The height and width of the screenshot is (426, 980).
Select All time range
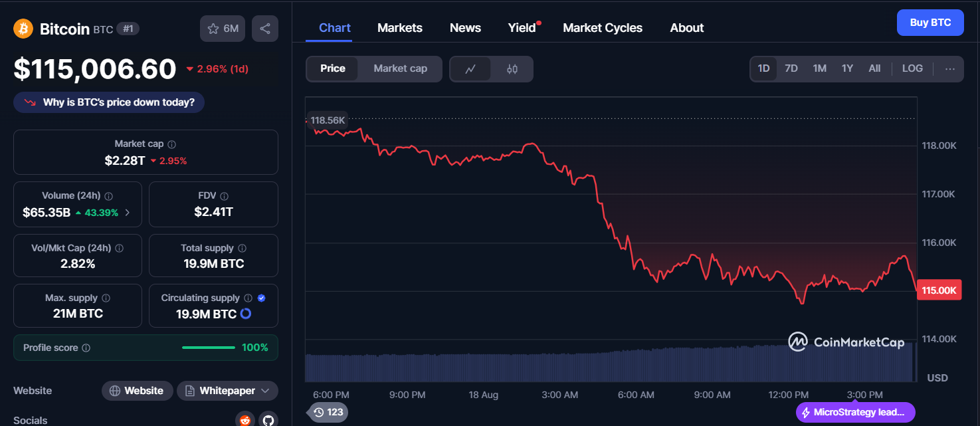(874, 68)
